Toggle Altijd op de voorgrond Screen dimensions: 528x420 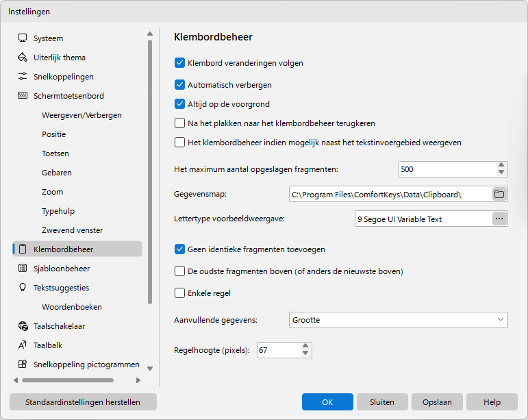pos(179,104)
